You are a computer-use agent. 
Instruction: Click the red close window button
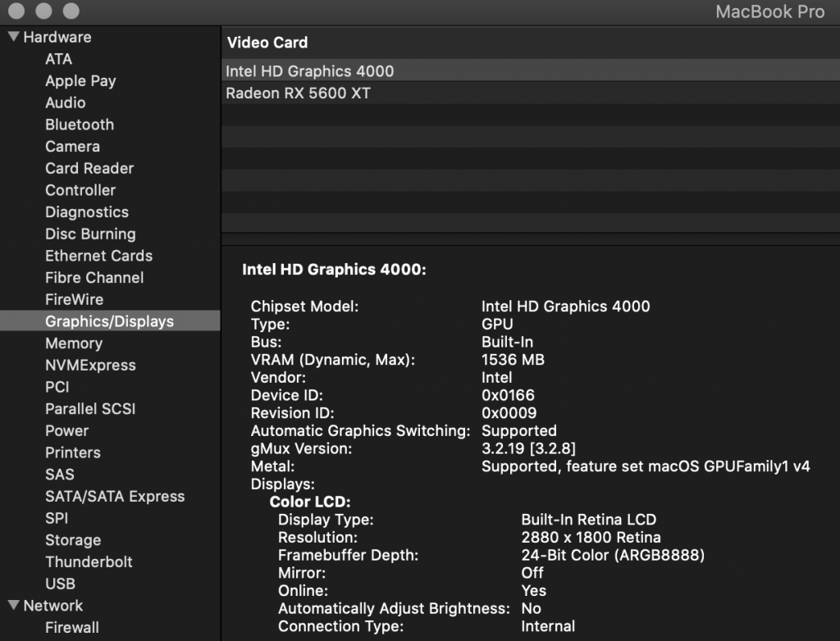pyautogui.click(x=17, y=11)
